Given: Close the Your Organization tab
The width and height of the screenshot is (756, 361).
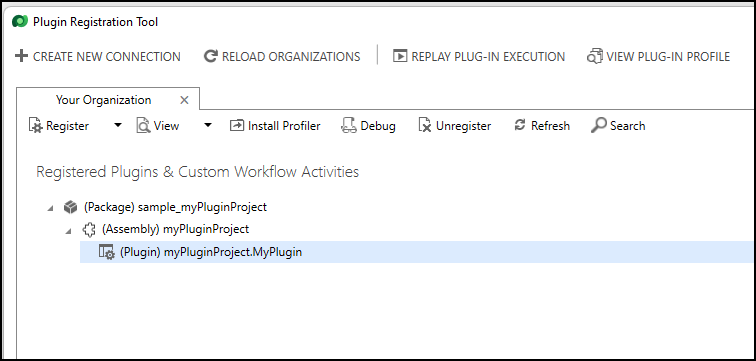Looking at the screenshot, I should point(184,100).
